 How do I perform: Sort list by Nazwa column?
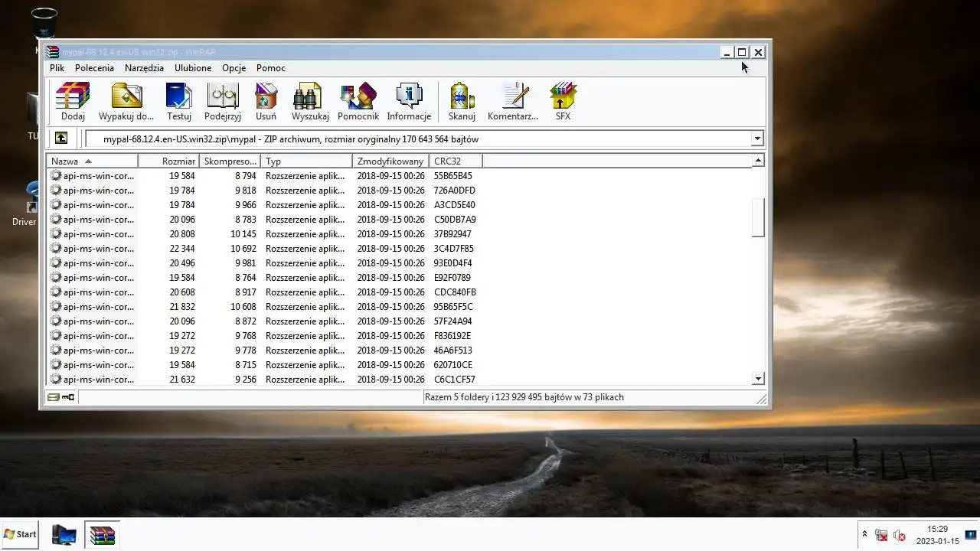[x=92, y=161]
